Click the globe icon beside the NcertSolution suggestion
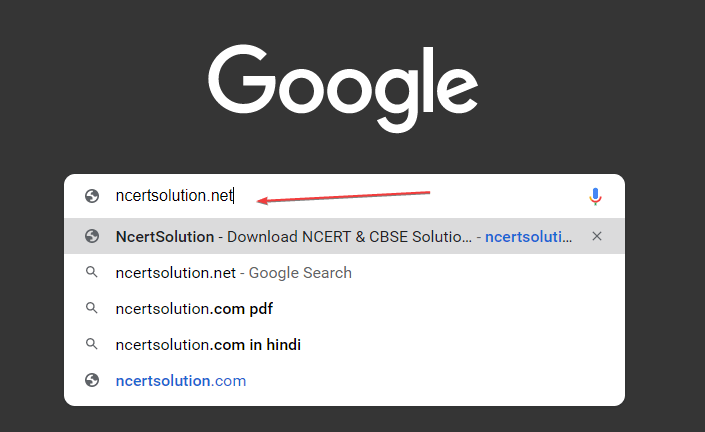Screen dimensions: 705x432 [92, 236]
